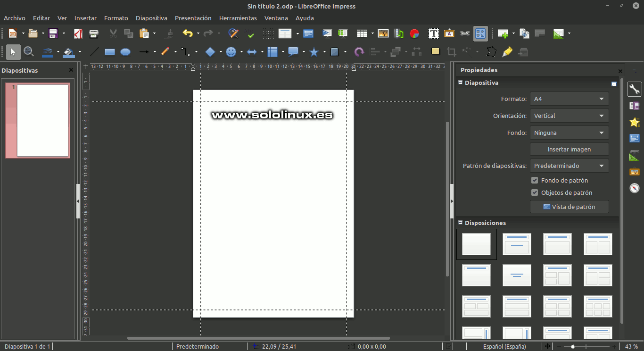Open the Insertar menu
Viewport: 644px width, 351px height.
coord(85,18)
